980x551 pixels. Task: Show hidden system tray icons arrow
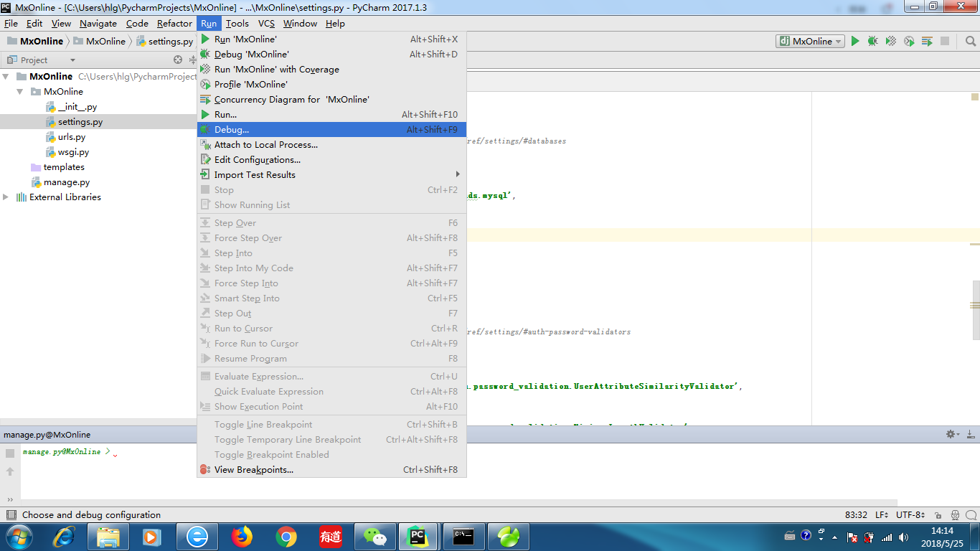pyautogui.click(x=834, y=537)
